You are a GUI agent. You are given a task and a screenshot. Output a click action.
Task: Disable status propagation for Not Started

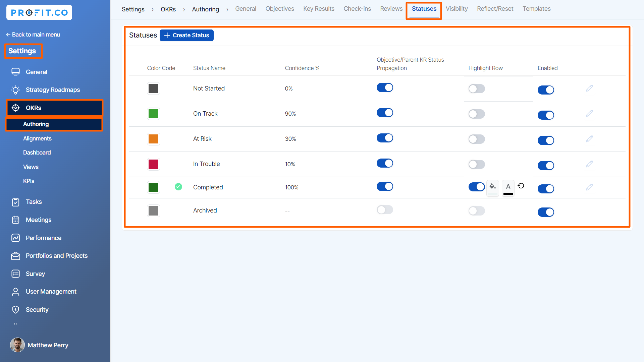(385, 88)
